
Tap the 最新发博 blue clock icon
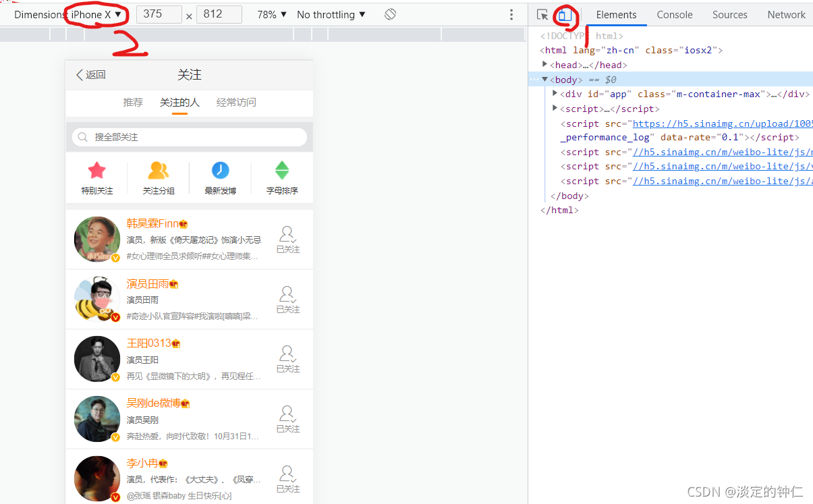point(221,170)
